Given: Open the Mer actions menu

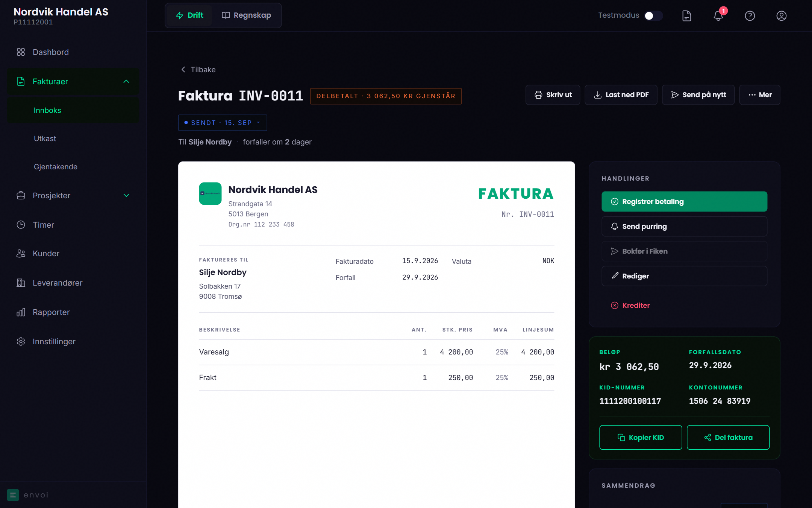Looking at the screenshot, I should pyautogui.click(x=759, y=95).
